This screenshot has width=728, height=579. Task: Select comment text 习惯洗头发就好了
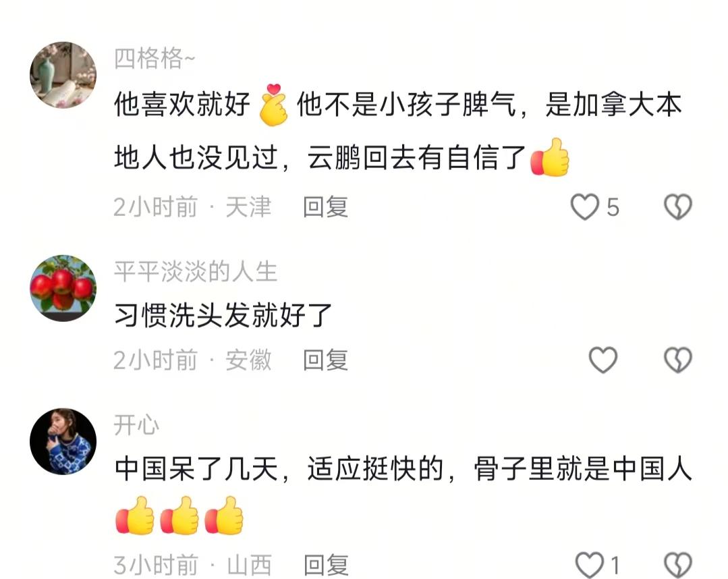[223, 316]
